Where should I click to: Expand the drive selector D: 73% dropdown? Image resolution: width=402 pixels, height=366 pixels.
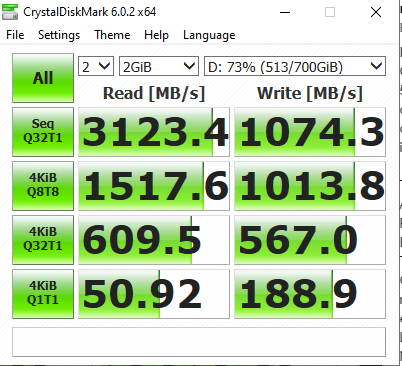click(295, 66)
